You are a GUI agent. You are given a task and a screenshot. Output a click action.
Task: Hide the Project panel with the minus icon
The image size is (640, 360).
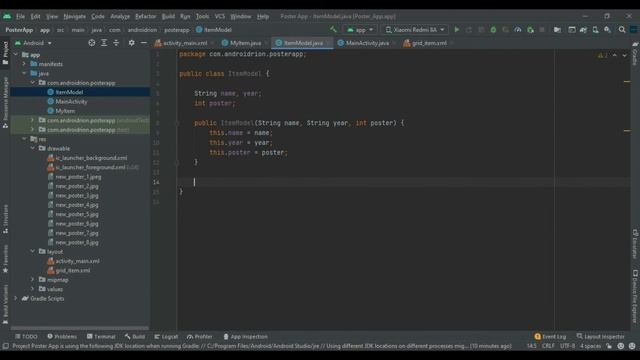pos(144,43)
